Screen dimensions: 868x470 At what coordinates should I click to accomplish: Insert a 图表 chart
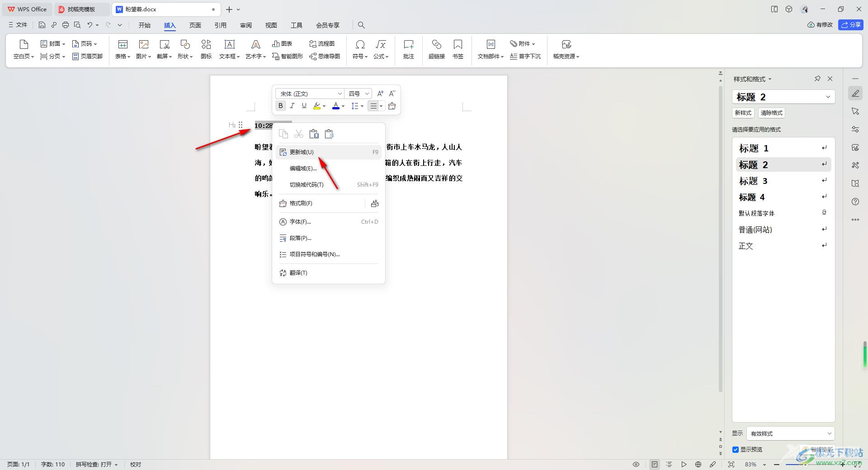click(282, 44)
